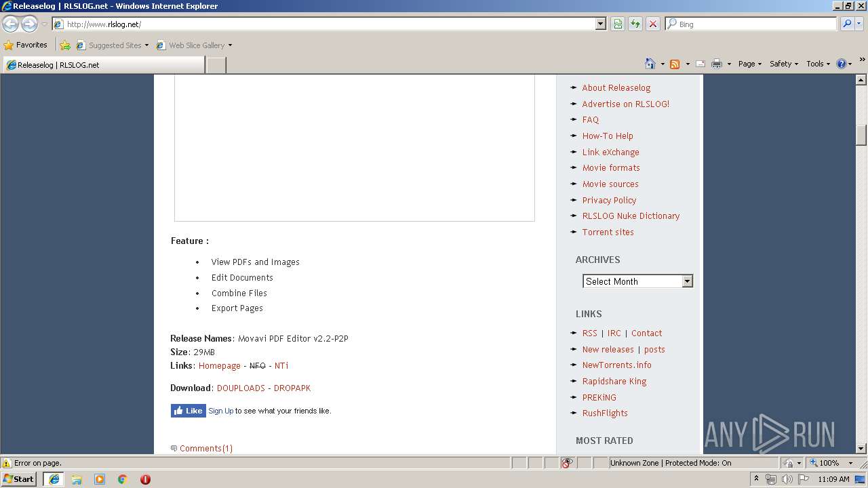868x488 pixels.
Task: Click the error warning icon in status bar
Action: click(x=7, y=463)
